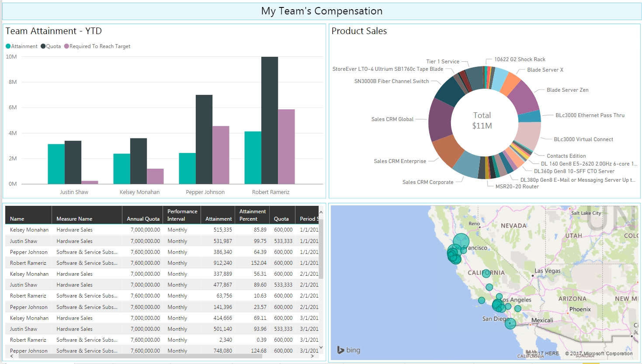
Task: Click the table scroll-up arrow
Action: point(321,212)
